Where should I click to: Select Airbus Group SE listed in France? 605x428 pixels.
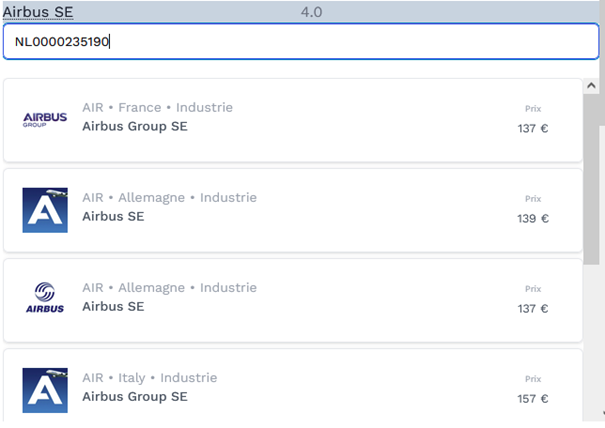click(x=134, y=127)
